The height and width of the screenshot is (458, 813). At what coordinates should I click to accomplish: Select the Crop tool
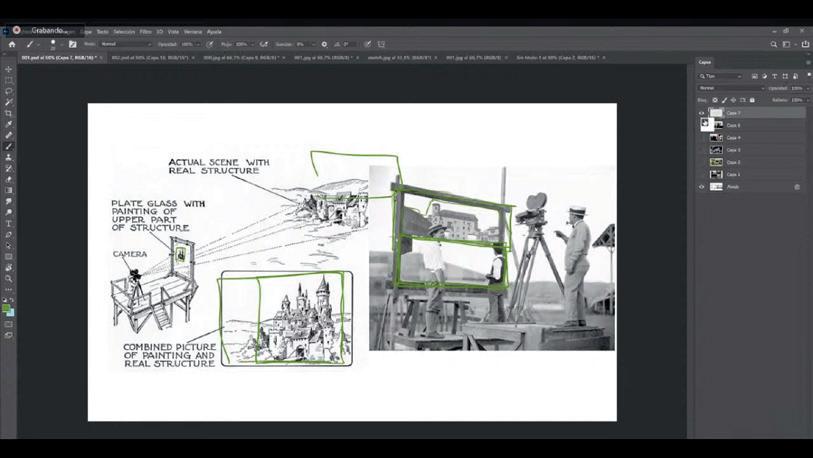click(x=8, y=113)
